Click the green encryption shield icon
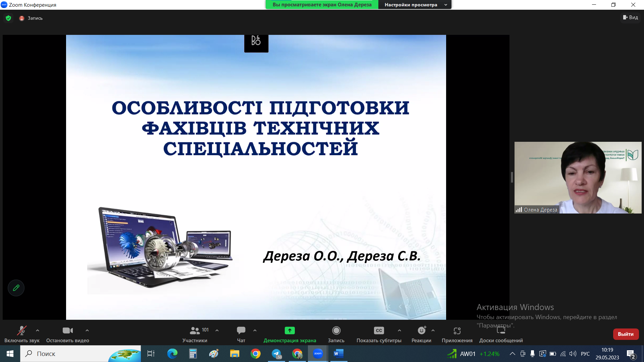The height and width of the screenshot is (362, 644). pos(8,18)
